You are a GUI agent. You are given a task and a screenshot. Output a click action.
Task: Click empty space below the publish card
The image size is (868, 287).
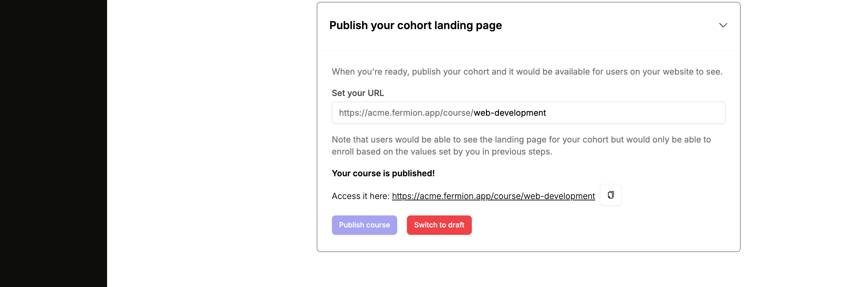pos(528,270)
